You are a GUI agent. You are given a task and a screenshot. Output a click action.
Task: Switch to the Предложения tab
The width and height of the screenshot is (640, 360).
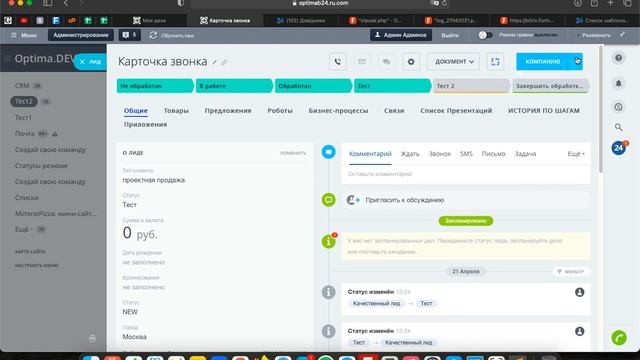tap(228, 111)
